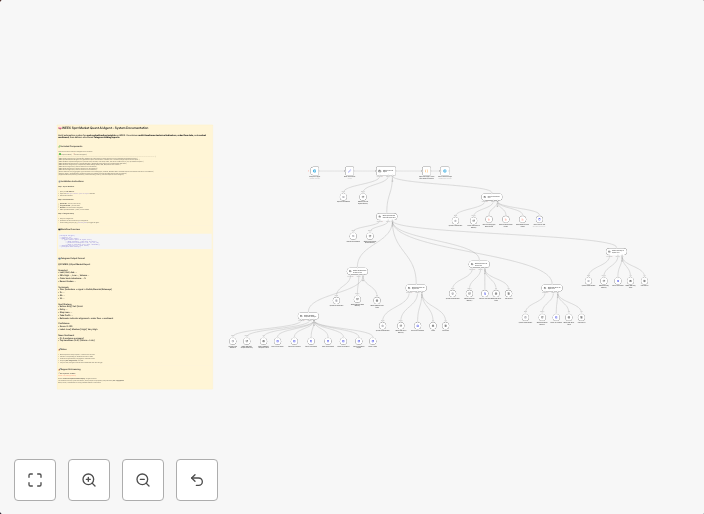Click the first small tool node below main agent
This screenshot has height=514, width=704.
click(343, 197)
